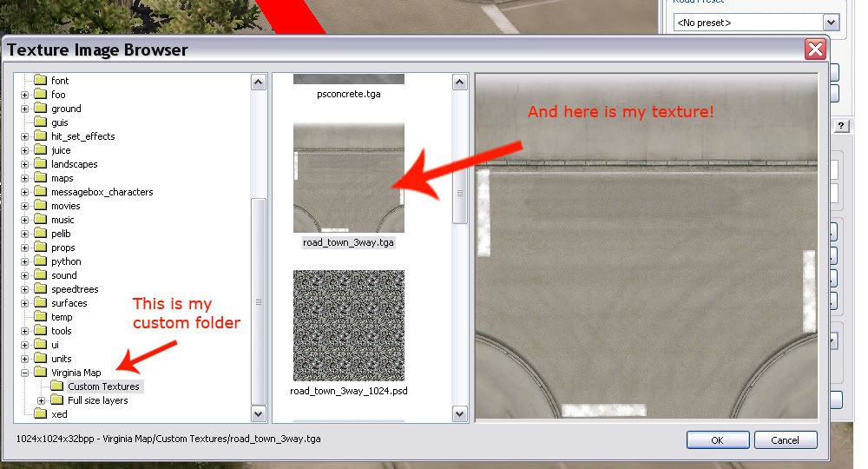Expand the ground folder node

click(x=25, y=109)
